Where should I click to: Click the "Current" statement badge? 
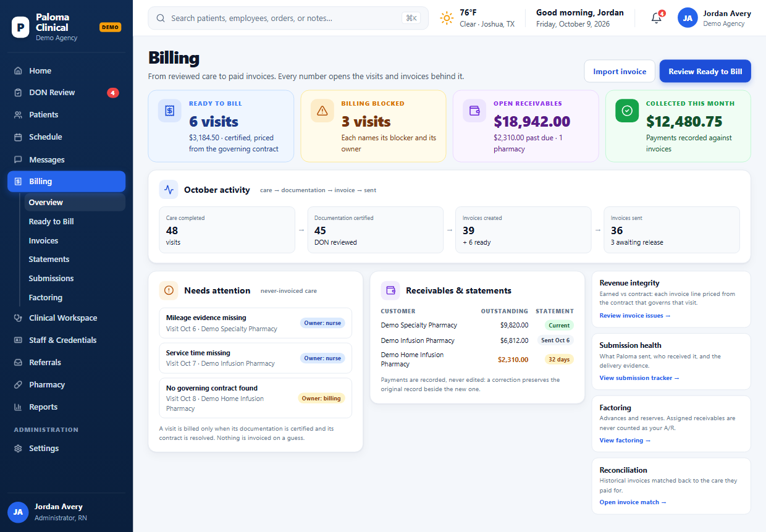coord(559,325)
